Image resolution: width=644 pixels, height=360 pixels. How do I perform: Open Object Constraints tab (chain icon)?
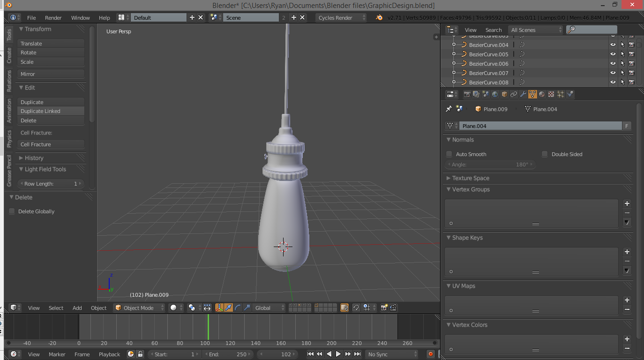(x=514, y=94)
